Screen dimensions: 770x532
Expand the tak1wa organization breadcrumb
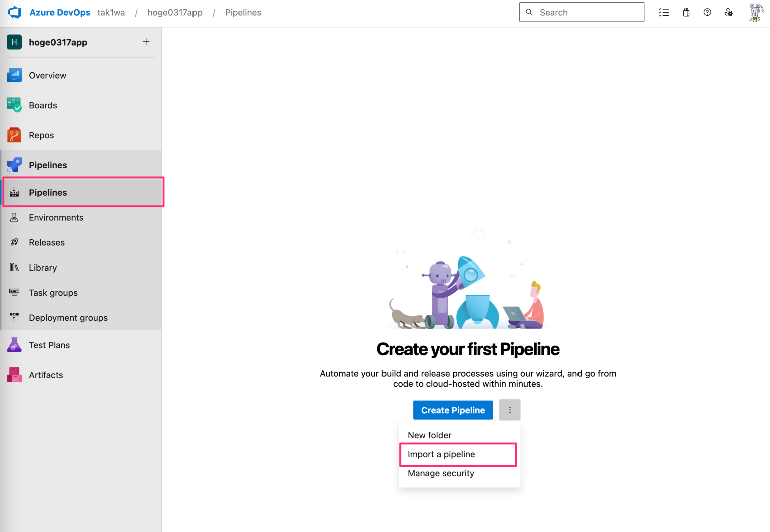[111, 12]
